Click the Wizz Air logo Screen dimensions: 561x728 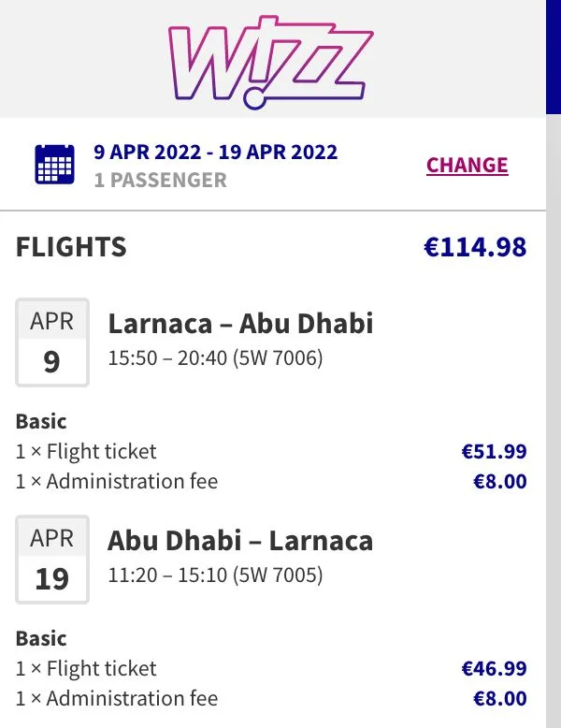coord(271,58)
